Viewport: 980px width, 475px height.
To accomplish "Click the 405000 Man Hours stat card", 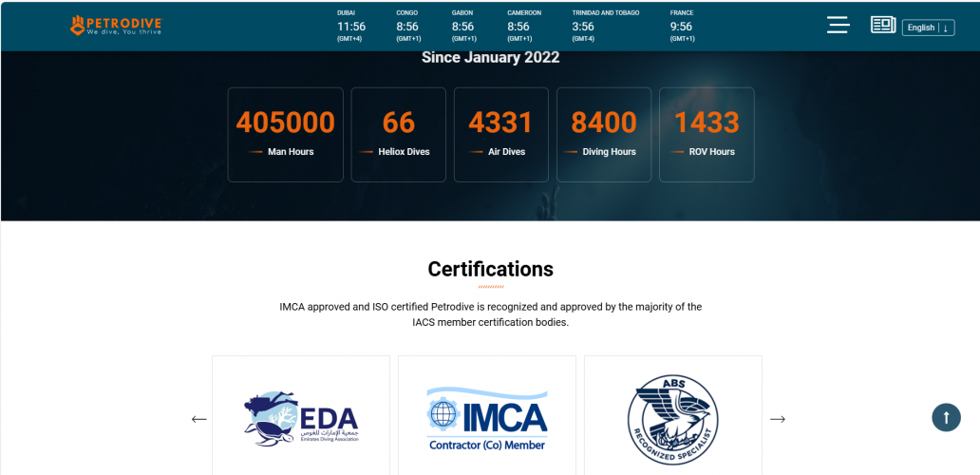I will 286,134.
